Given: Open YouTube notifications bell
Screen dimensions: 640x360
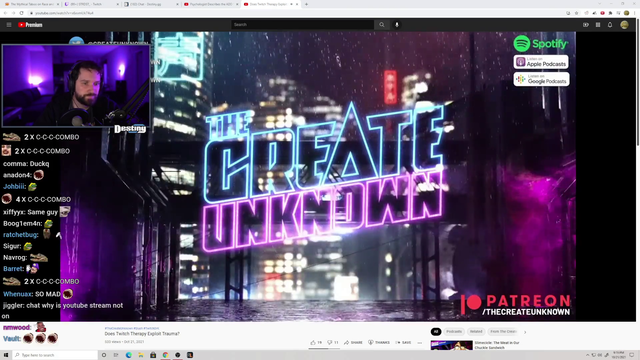Looking at the screenshot, I should pos(610,25).
